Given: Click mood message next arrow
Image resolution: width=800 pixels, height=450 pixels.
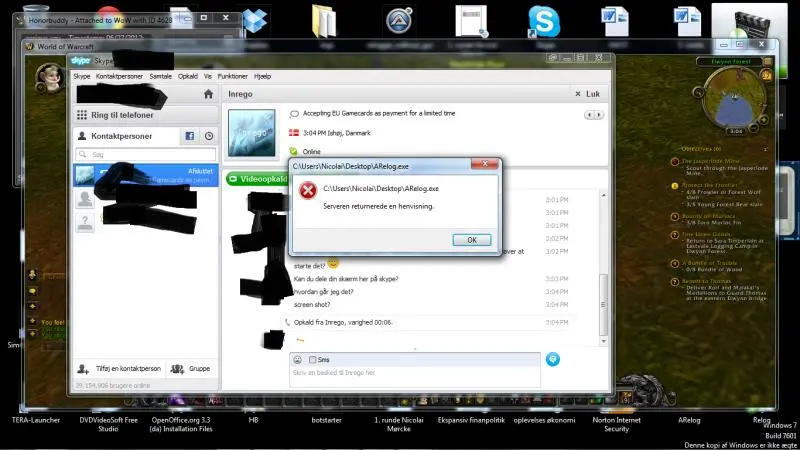Looking at the screenshot, I should (599, 115).
